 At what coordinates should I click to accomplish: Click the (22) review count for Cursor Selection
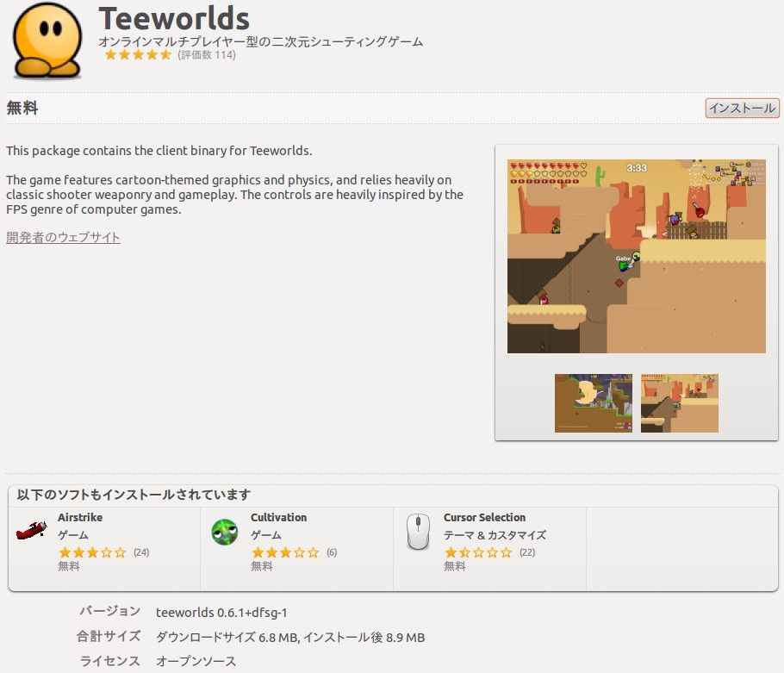[x=527, y=552]
